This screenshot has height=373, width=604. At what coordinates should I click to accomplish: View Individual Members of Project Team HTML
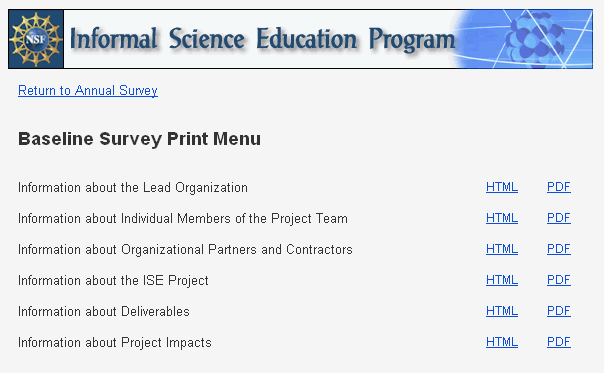pyautogui.click(x=502, y=218)
